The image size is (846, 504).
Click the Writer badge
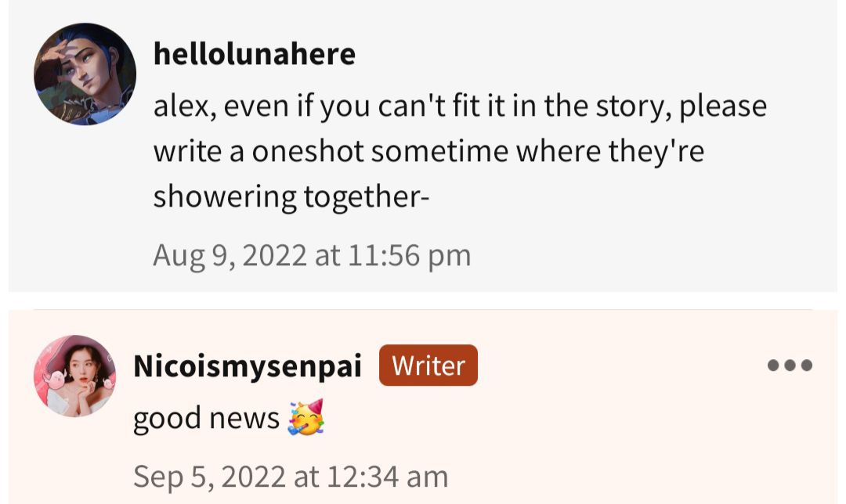428,365
